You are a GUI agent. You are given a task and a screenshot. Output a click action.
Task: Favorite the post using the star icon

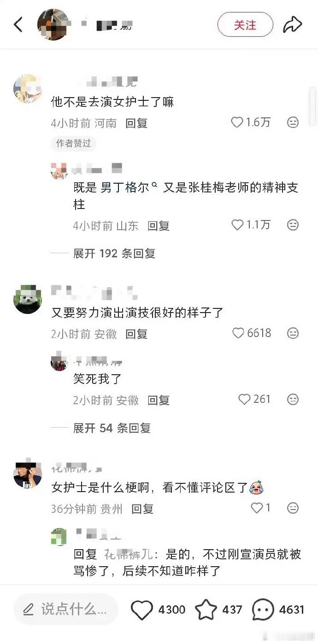(x=206, y=610)
